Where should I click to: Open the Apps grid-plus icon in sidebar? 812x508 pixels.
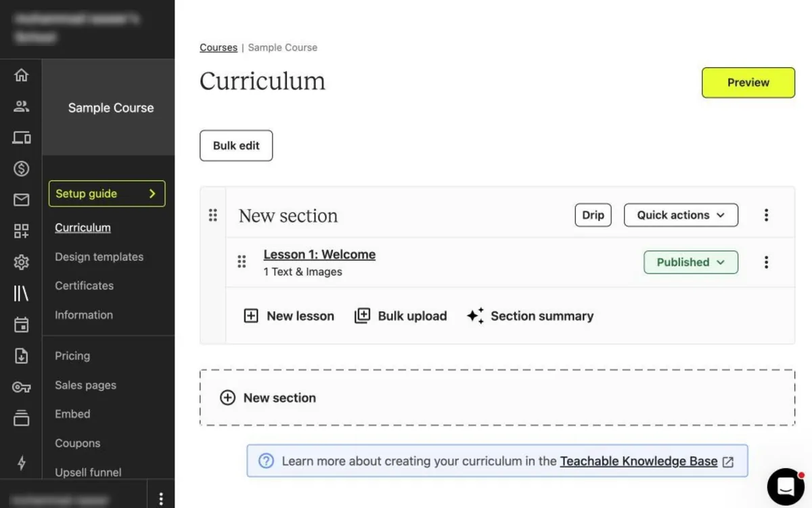21,231
